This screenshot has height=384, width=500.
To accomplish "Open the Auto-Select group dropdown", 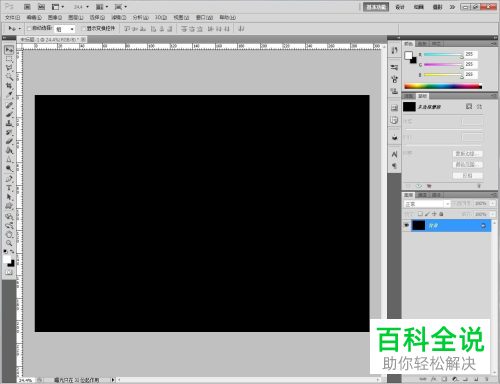I will (65, 29).
